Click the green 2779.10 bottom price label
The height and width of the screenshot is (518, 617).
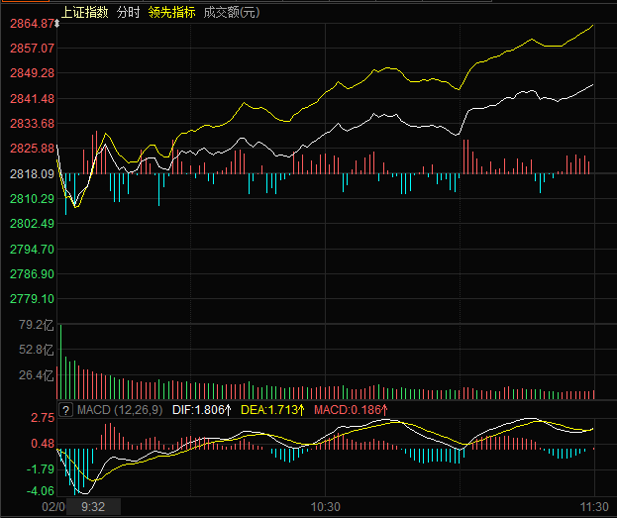33,299
